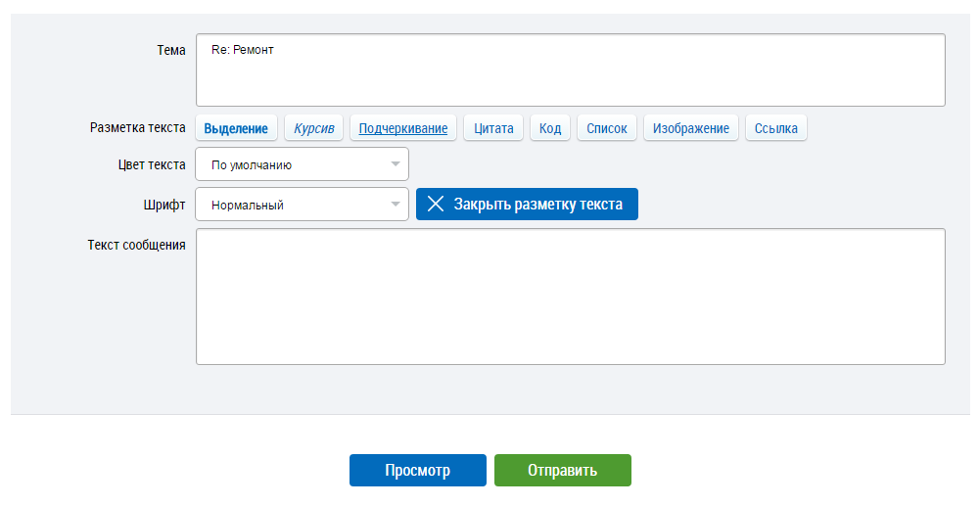This screenshot has width=980, height=506.
Task: Apply Курсив italic formatting
Action: click(313, 128)
